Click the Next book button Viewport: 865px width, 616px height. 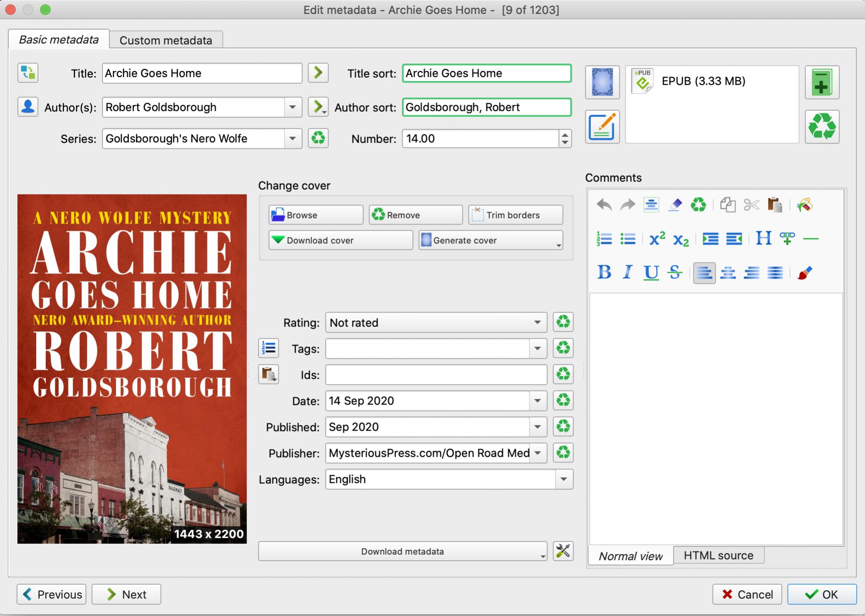pyautogui.click(x=127, y=594)
